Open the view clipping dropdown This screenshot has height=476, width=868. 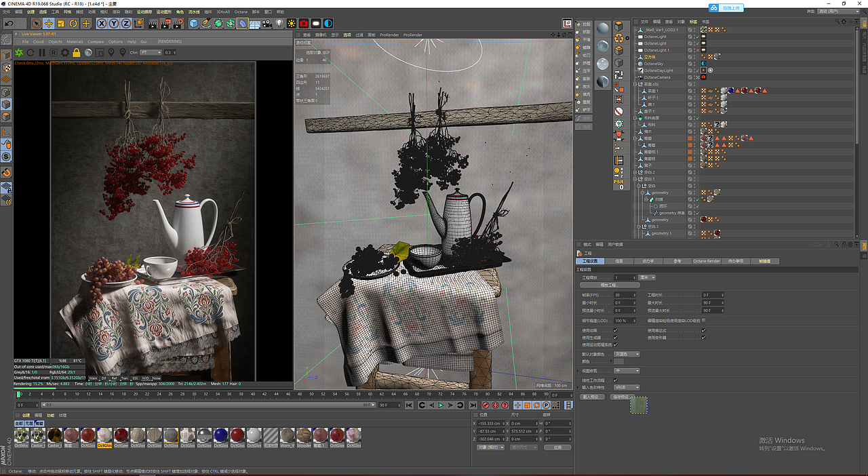coord(627,371)
